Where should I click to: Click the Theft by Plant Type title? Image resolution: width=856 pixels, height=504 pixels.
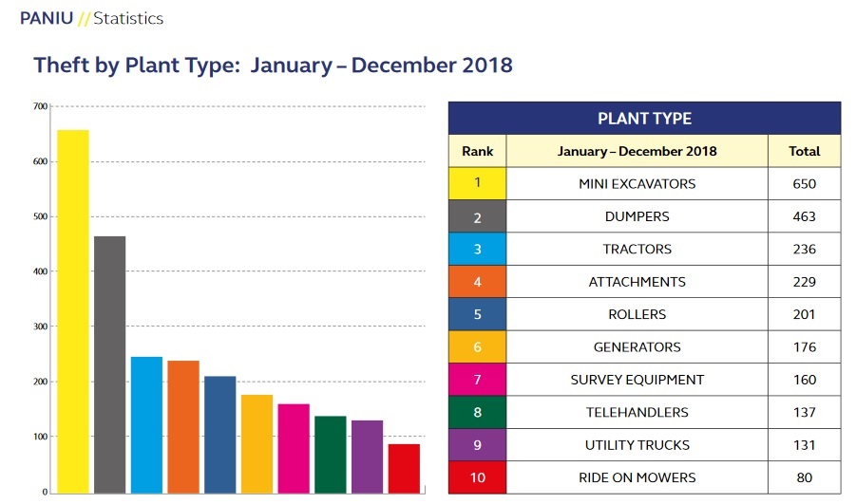point(273,65)
